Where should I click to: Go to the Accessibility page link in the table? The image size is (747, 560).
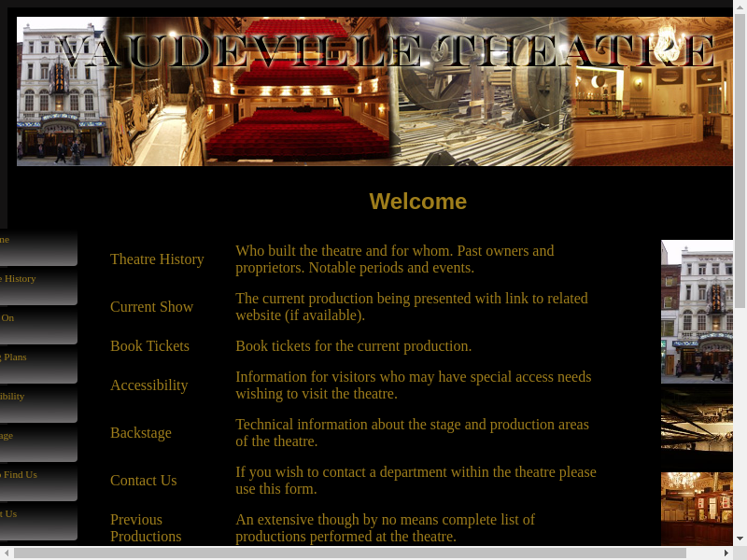coord(148,385)
